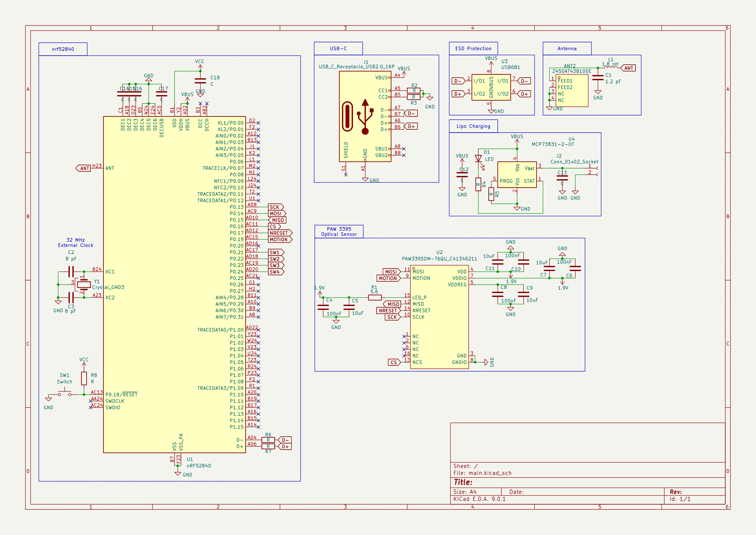Click the SW4 label on P0.24
The width and height of the screenshot is (756, 535).
pos(276,272)
